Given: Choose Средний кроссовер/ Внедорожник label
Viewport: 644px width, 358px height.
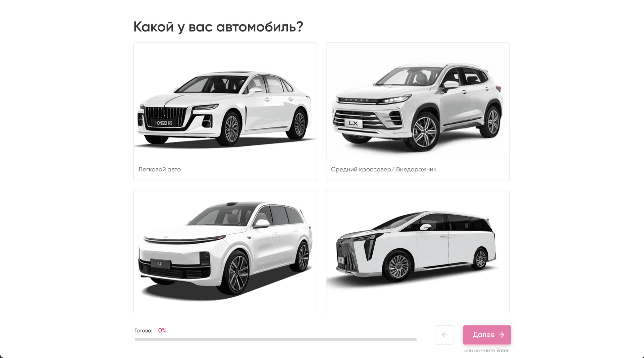Looking at the screenshot, I should [x=383, y=169].
